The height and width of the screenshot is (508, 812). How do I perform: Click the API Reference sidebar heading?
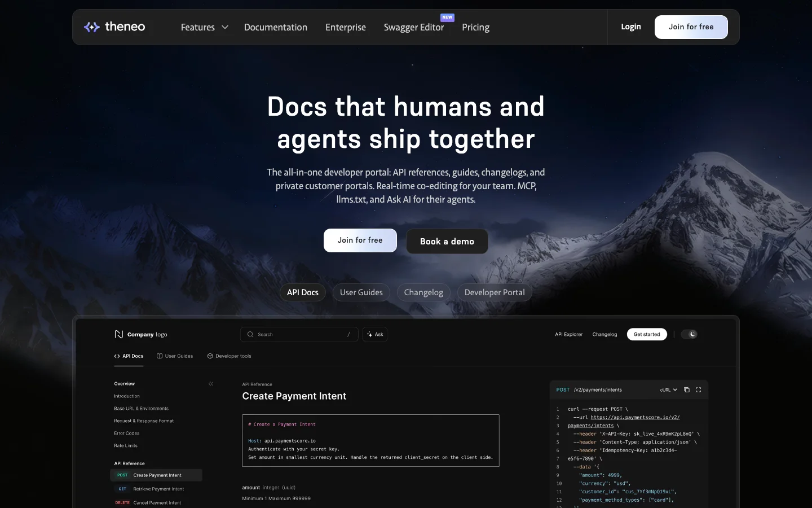click(x=129, y=463)
